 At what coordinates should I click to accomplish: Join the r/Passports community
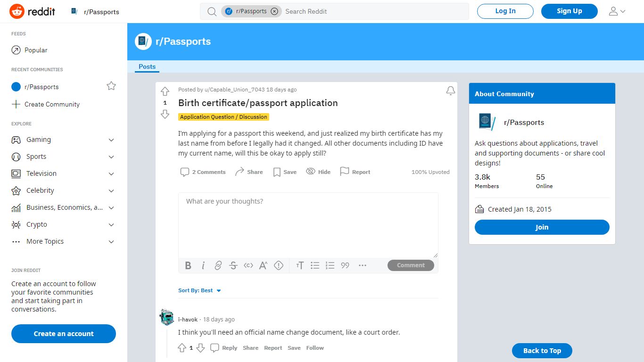(x=542, y=227)
